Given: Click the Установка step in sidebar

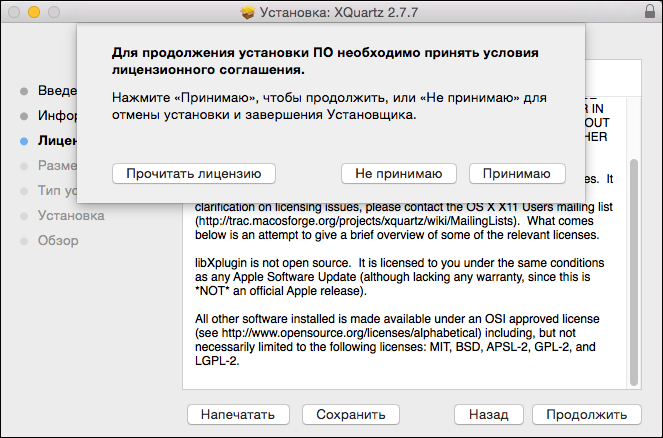Looking at the screenshot, I should coord(69,215).
